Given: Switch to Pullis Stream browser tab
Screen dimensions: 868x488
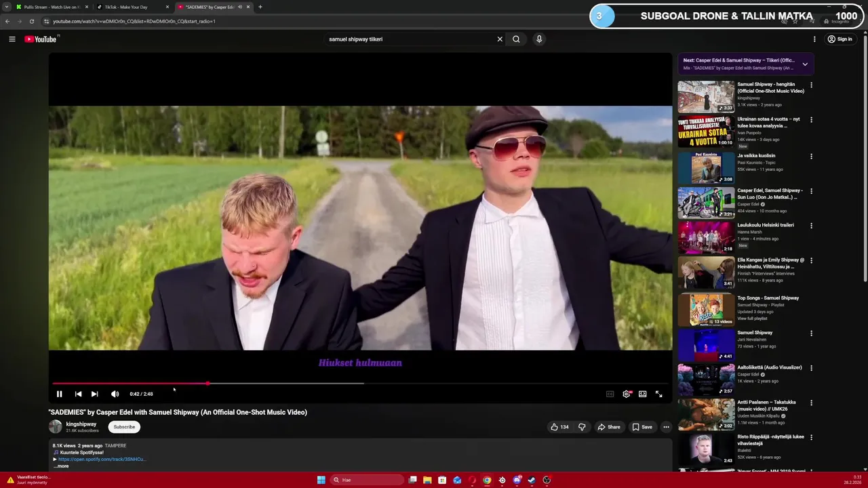Looking at the screenshot, I should click(x=51, y=7).
